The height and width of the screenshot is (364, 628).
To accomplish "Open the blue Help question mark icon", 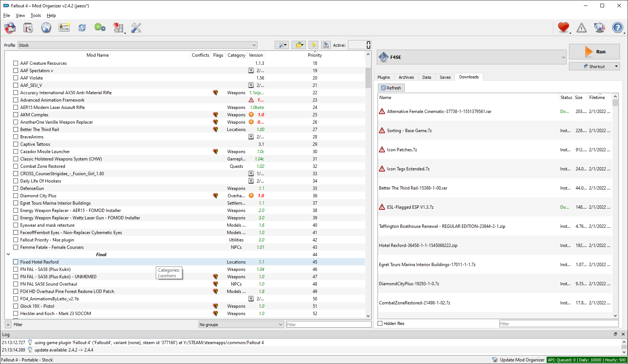I will click(x=618, y=28).
